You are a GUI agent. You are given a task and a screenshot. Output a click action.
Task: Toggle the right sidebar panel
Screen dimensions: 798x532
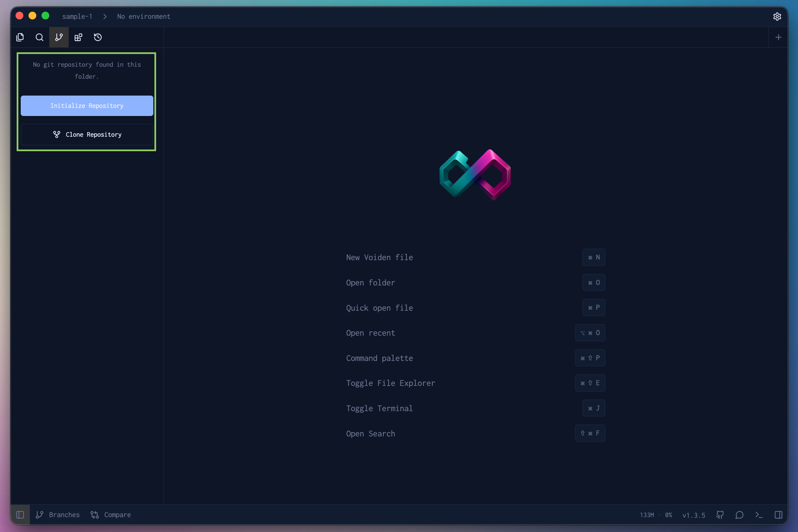coord(778,515)
